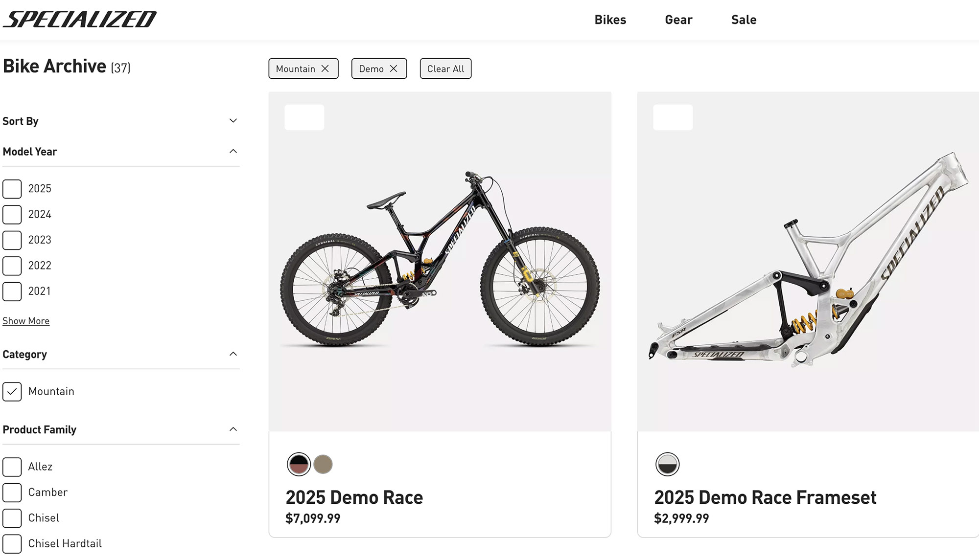Remove the Mountain filter chip

point(325,69)
